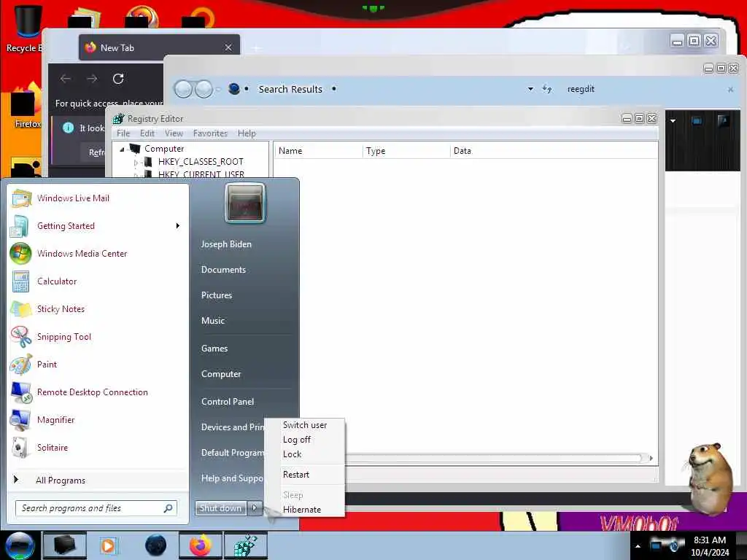Click back button in Search Results window
Viewport: 747px width, 560px height.
[x=183, y=89]
